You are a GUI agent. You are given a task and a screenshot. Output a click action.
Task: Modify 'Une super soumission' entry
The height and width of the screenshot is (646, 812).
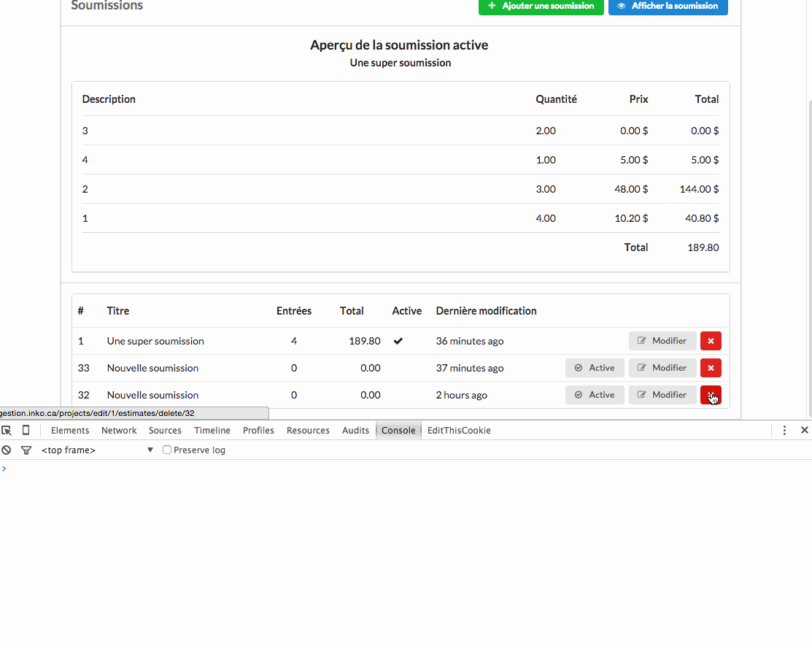pyautogui.click(x=662, y=341)
